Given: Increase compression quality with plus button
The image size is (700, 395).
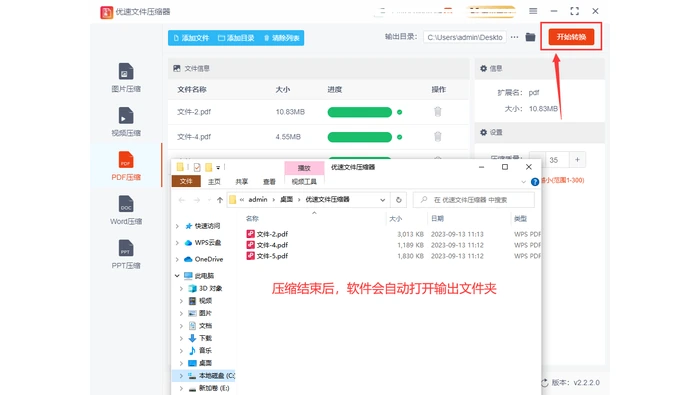Looking at the screenshot, I should click(577, 160).
